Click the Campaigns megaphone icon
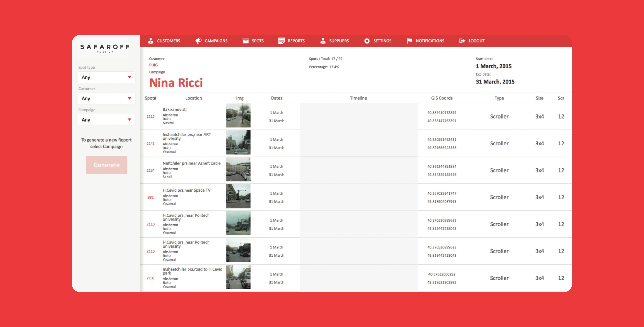Screen dimensions: 644x327 pos(198,41)
